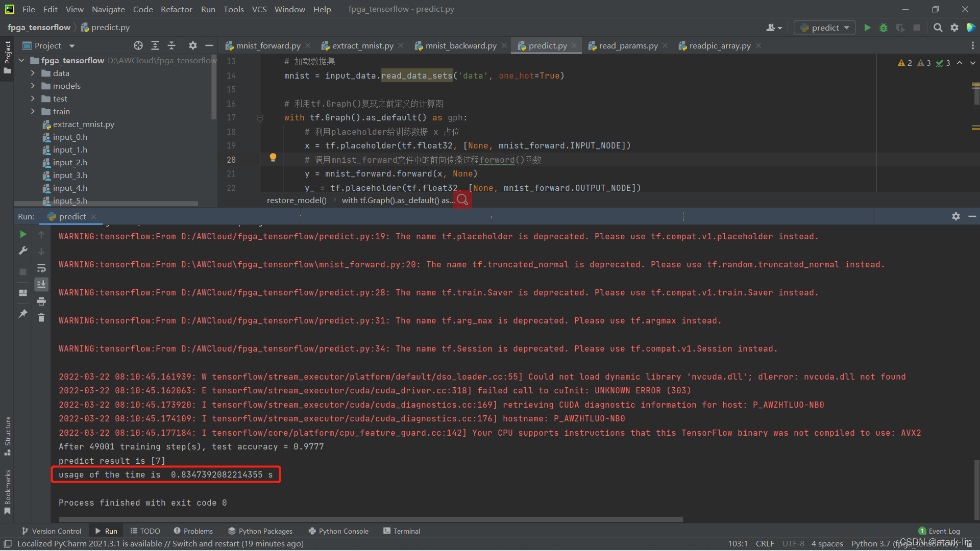Viewport: 980px width, 551px height.
Task: Click the trash icon to clear console output
Action: pos(41,318)
